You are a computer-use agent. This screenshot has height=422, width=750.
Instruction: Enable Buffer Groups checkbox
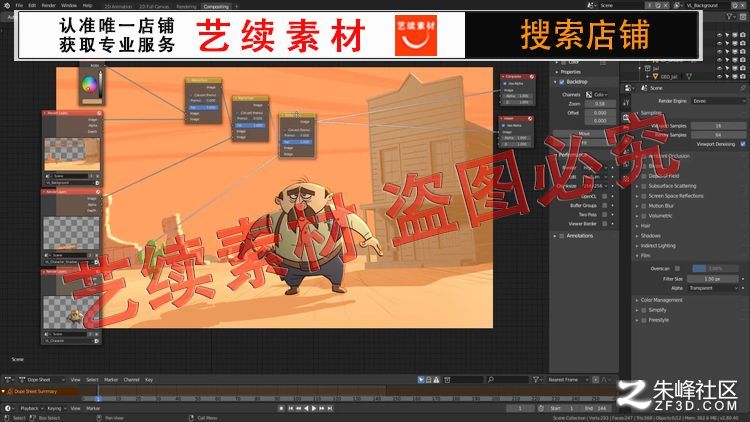[x=605, y=205]
